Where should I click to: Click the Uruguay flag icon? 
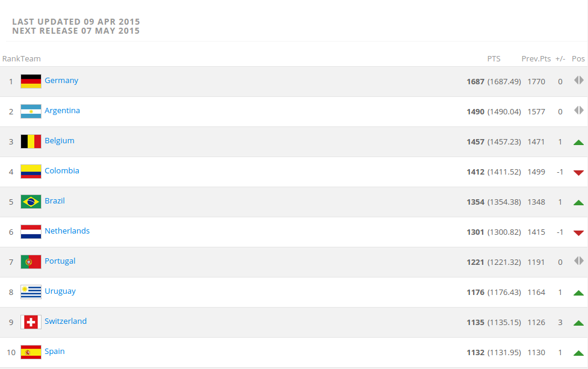[x=31, y=292]
